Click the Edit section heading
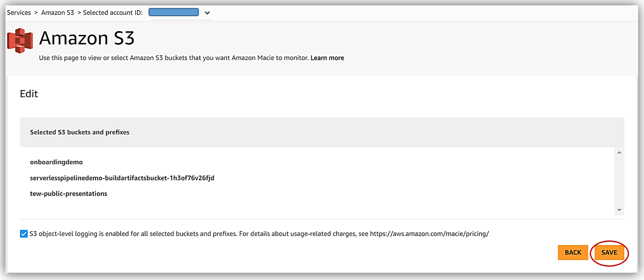644x280 pixels. (x=29, y=94)
